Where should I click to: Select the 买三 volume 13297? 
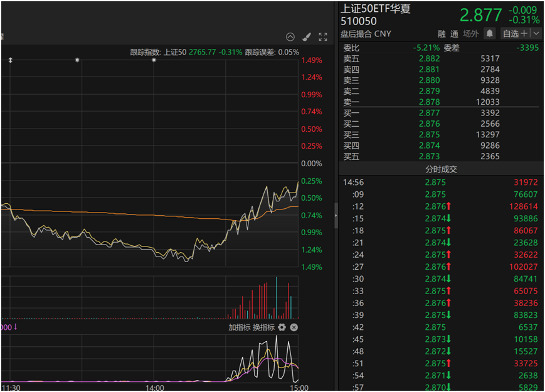pyautogui.click(x=488, y=134)
